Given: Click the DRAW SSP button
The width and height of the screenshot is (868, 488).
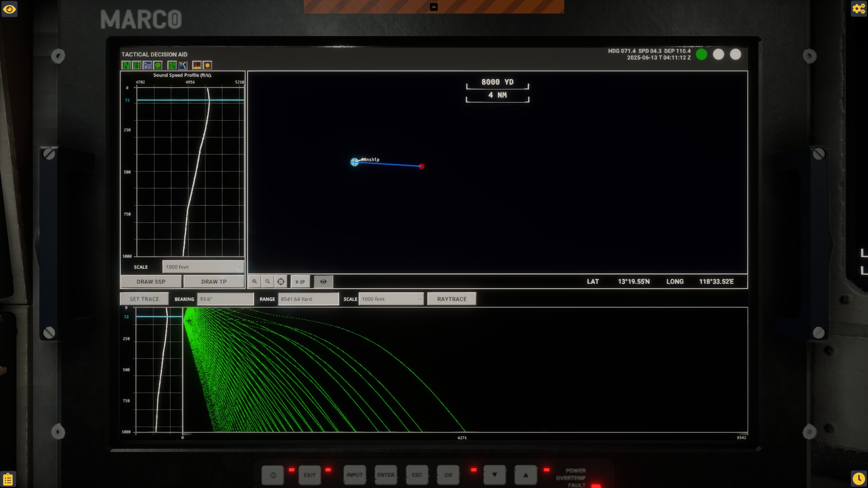Looking at the screenshot, I should (x=151, y=282).
